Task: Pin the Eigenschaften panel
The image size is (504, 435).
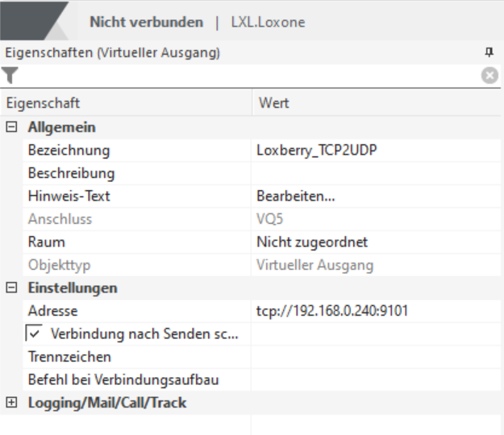Action: (489, 52)
